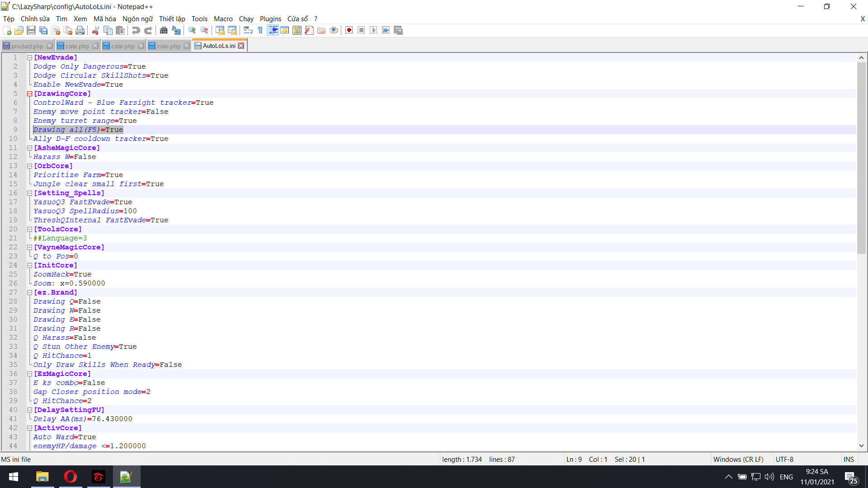Open Find with the binoculars icon
The width and height of the screenshot is (868, 488).
164,30
